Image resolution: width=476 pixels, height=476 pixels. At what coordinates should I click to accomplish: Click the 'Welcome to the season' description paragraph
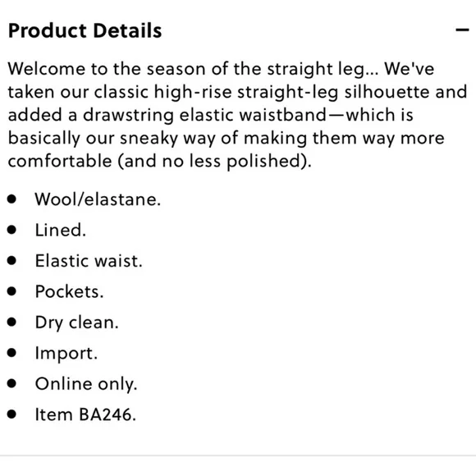pos(237,115)
